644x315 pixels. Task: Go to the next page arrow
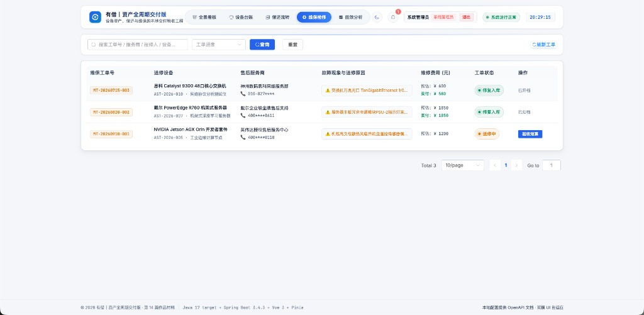point(517,165)
